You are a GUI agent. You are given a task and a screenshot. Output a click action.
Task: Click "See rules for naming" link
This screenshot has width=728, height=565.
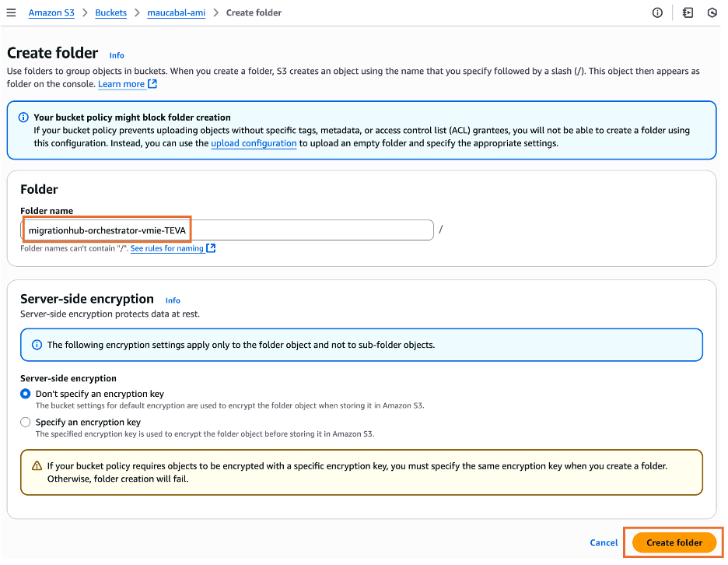[x=168, y=247]
